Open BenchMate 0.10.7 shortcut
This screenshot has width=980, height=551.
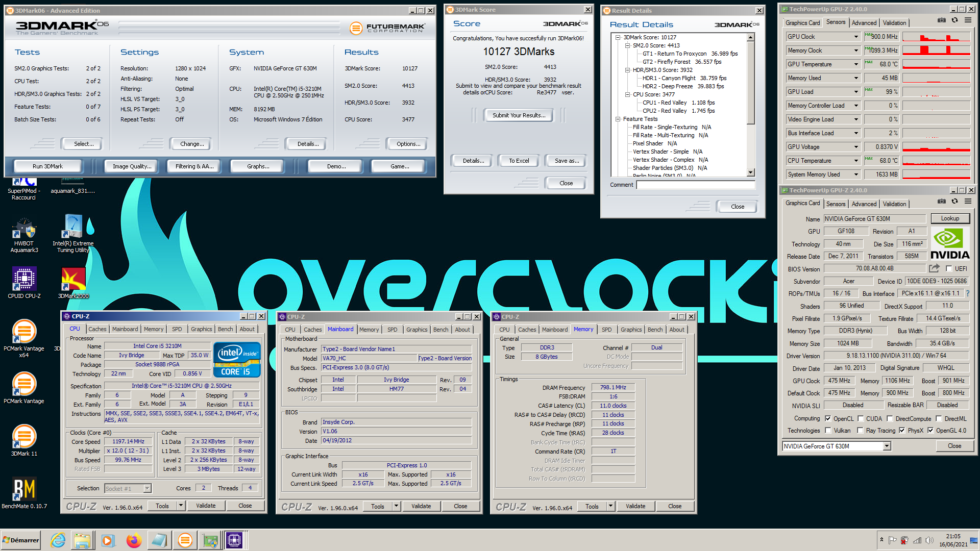pos(24,493)
